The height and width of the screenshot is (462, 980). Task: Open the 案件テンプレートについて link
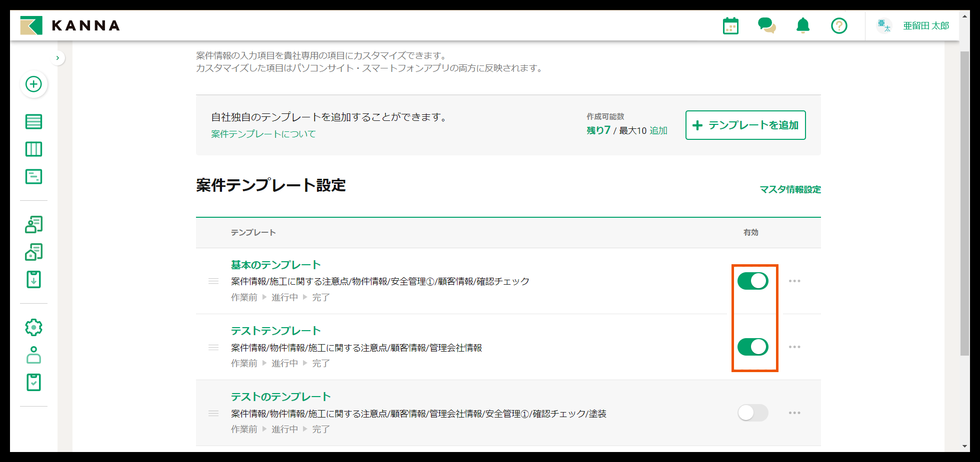click(262, 133)
